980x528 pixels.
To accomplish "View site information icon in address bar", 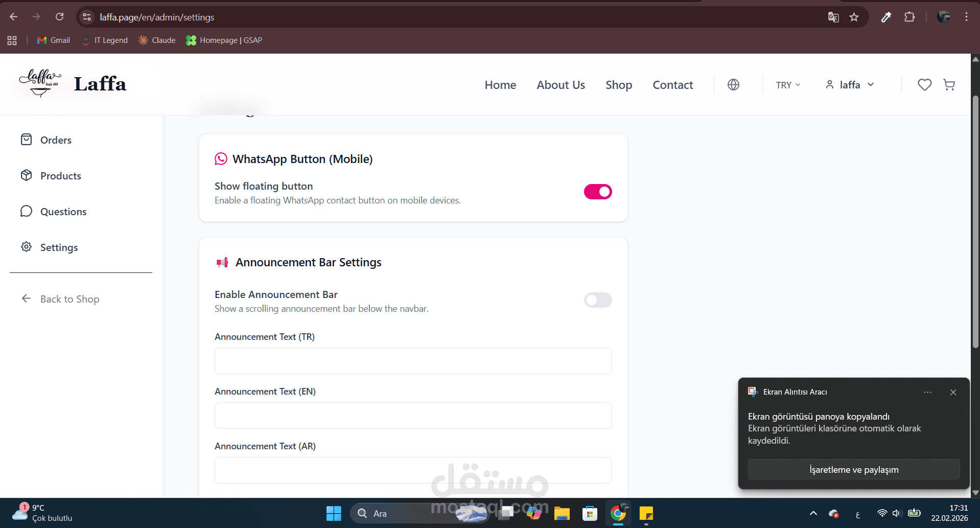I will point(87,17).
